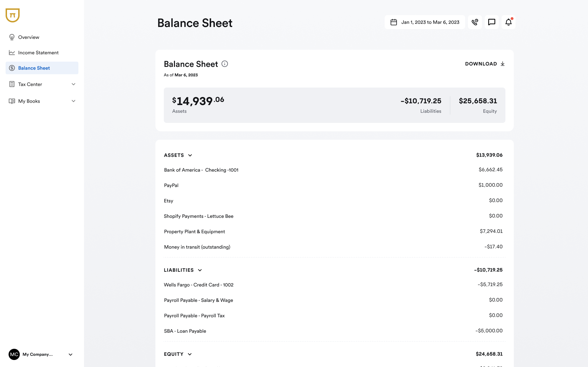The width and height of the screenshot is (588, 367).
Task: Change the Jan 1 to Mar 6 date range
Action: click(x=430, y=22)
